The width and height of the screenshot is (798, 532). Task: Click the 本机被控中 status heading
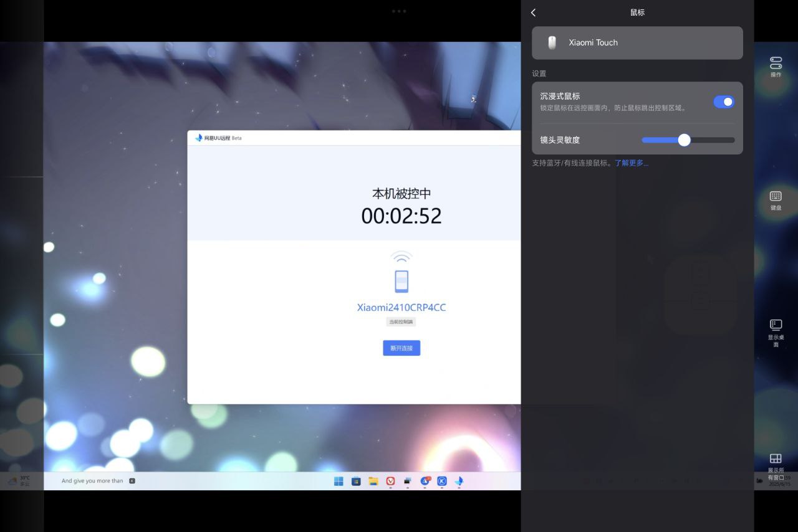coord(401,194)
